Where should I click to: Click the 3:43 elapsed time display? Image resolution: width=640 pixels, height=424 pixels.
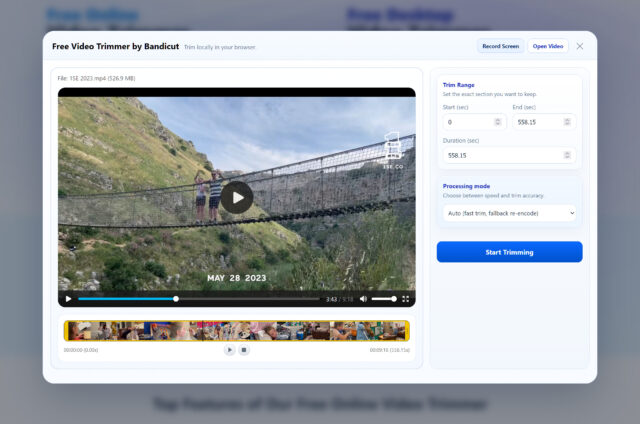[x=331, y=300]
